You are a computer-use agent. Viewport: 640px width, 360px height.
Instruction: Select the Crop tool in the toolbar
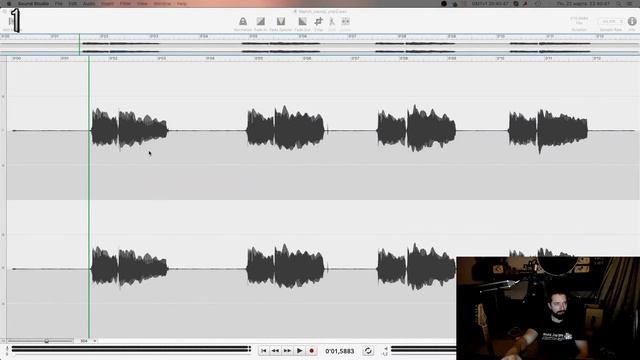[x=318, y=22]
